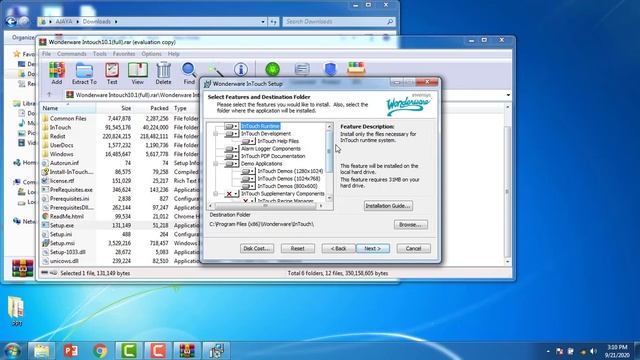
Task: Select the Redist folder icon
Action: click(45, 136)
